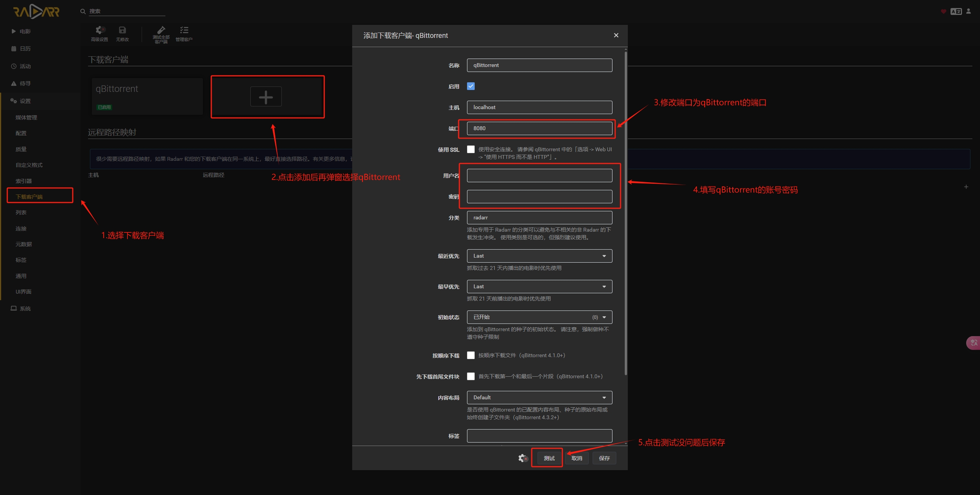Open 活动 activity in sidebar

pos(40,66)
